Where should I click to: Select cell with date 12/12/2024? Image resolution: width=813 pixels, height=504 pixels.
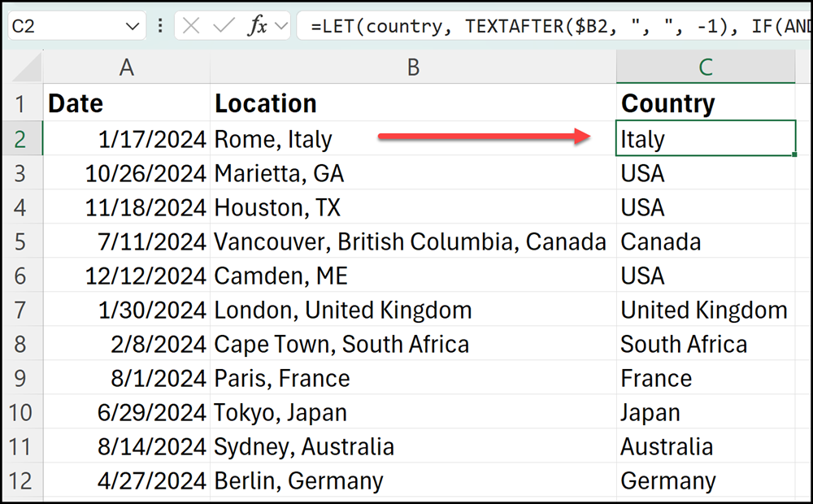[x=127, y=276]
